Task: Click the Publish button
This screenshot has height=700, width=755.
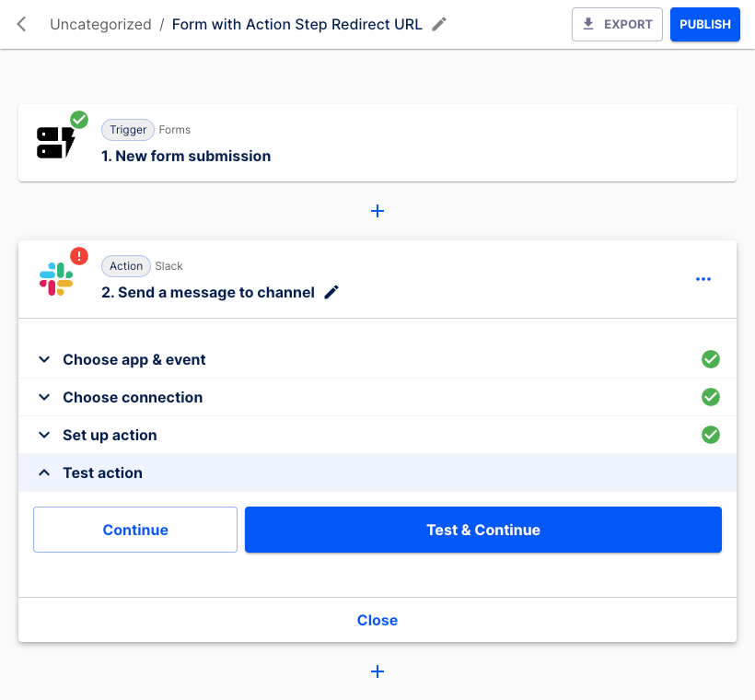Action: 704,24
